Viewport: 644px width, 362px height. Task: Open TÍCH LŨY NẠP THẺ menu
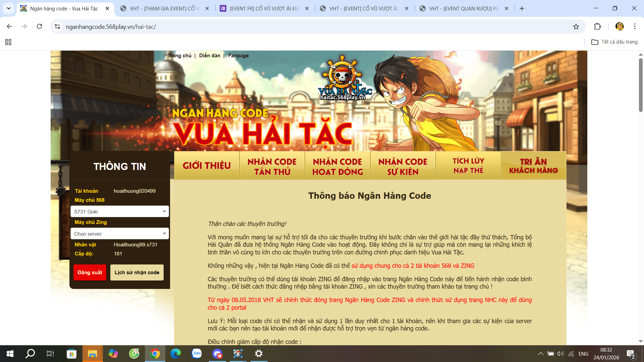coord(468,166)
